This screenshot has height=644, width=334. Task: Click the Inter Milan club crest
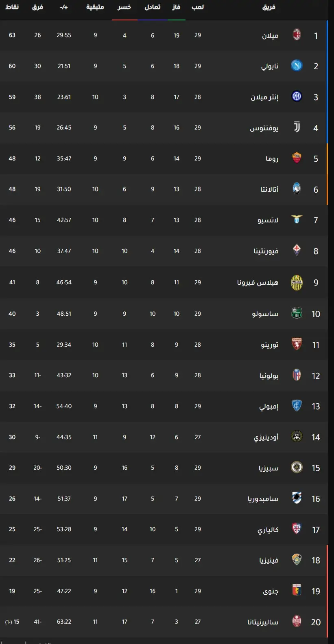click(x=297, y=97)
